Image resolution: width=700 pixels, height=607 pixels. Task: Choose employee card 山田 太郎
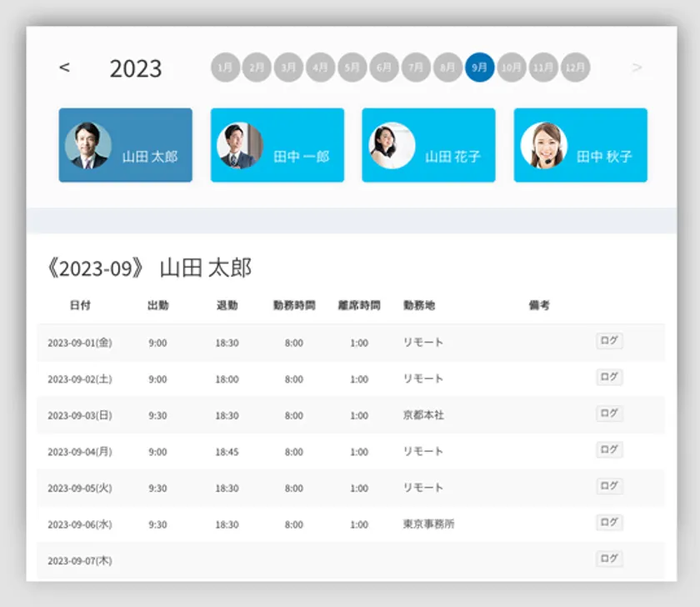[126, 145]
